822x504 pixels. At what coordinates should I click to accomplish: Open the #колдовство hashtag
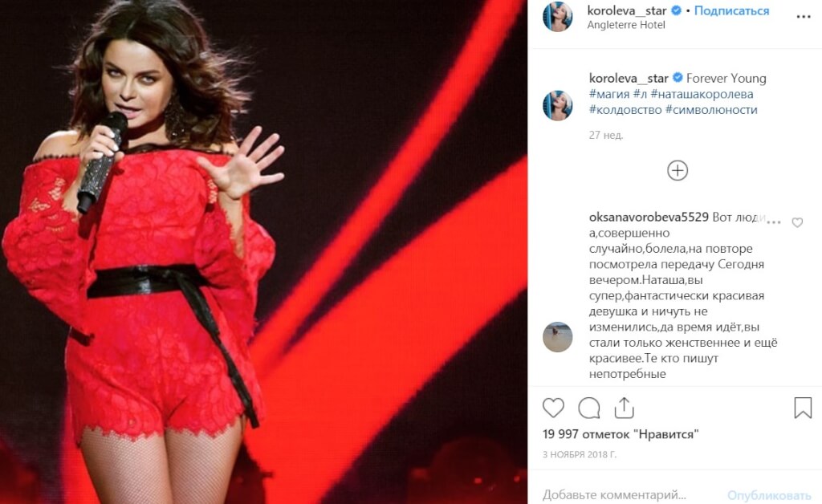[625, 110]
